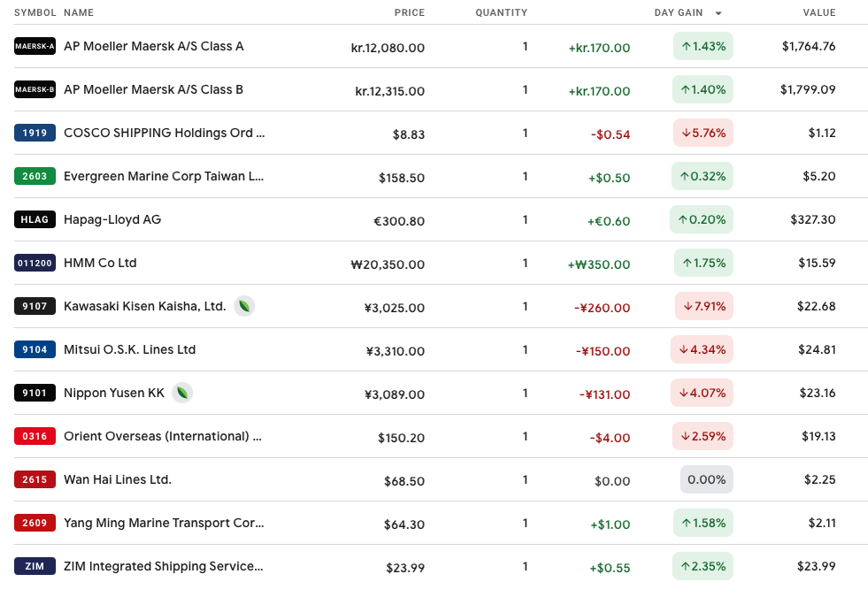
Task: Click the ZIM symbol badge
Action: 35,566
